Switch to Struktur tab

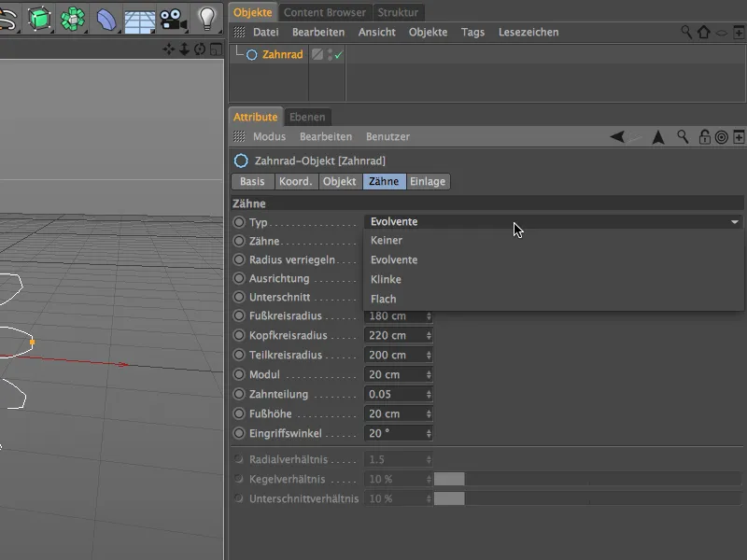click(x=398, y=12)
